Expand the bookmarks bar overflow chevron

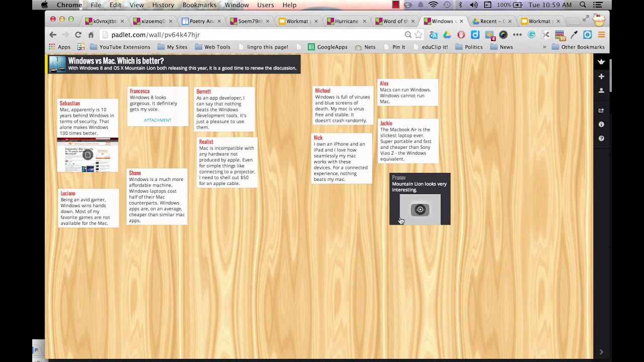pos(544,47)
